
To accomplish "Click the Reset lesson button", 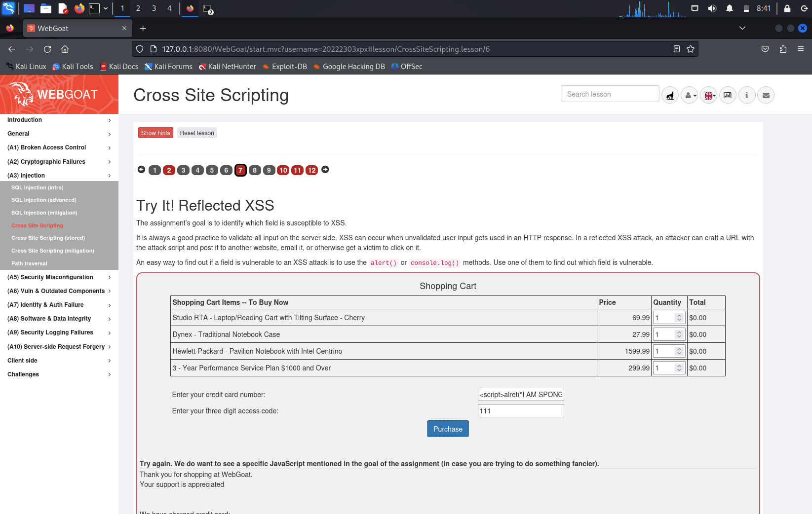I will [197, 133].
